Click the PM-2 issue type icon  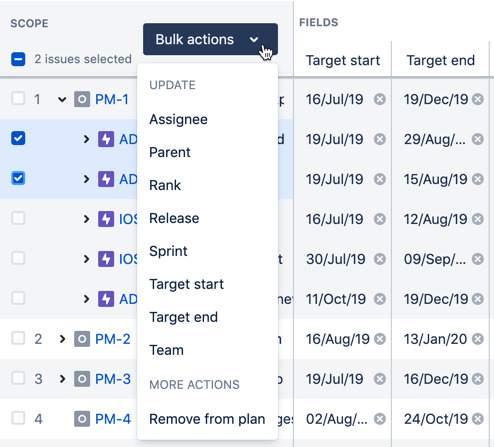pos(82,339)
